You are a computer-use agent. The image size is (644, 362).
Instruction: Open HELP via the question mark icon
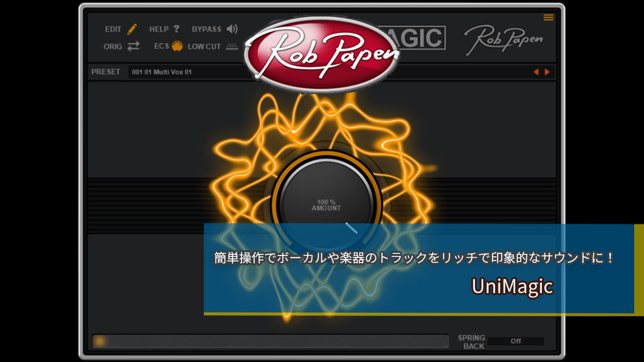[176, 29]
